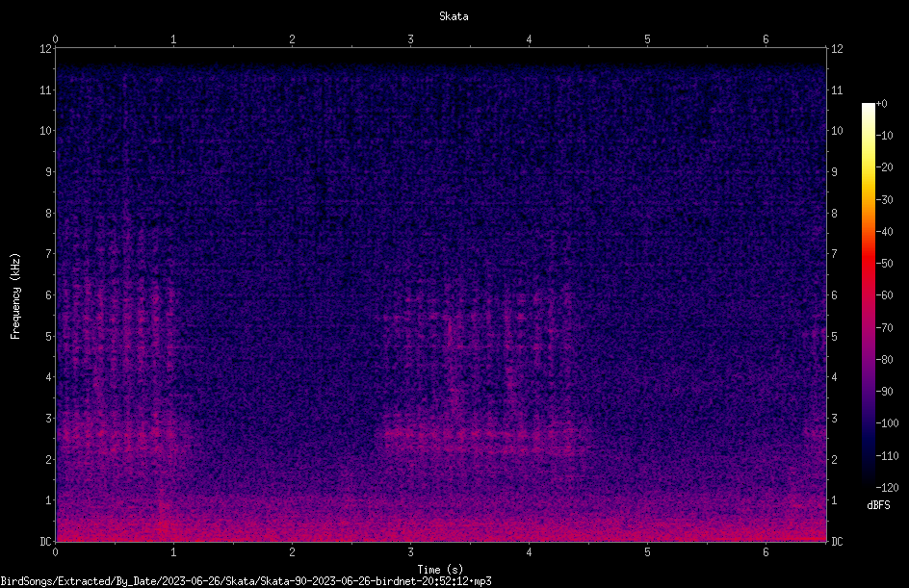Click the 'dBFS' label under the color scale

point(878,505)
